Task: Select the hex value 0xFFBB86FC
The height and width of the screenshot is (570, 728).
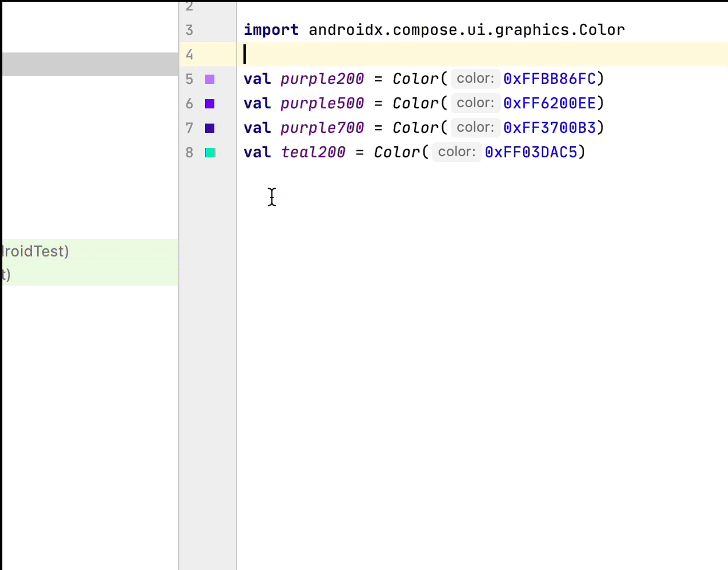Action: point(550,79)
